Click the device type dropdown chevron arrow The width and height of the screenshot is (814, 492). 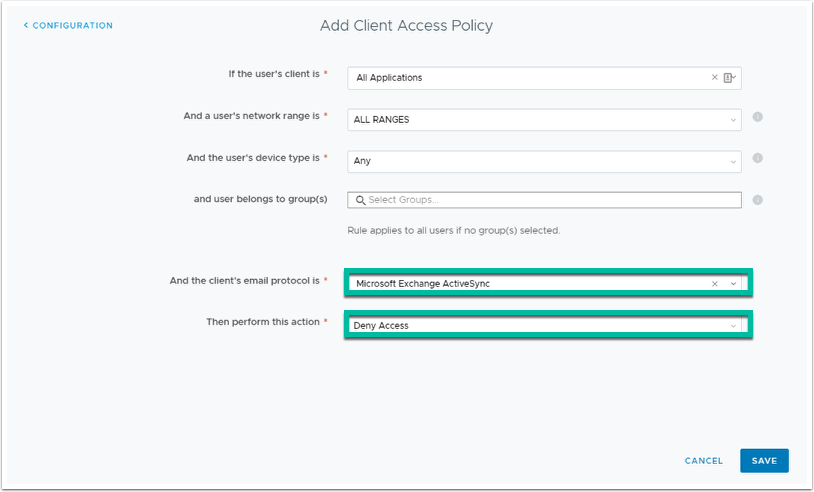[732, 161]
